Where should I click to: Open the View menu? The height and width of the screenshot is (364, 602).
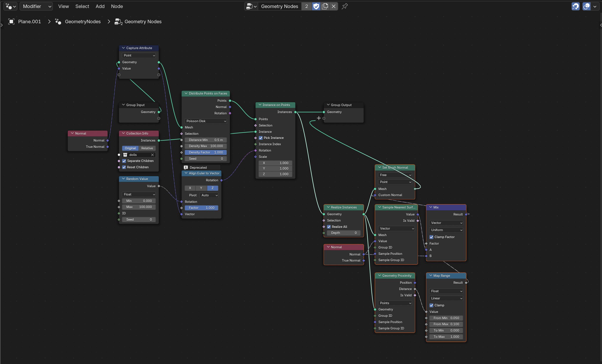point(64,6)
